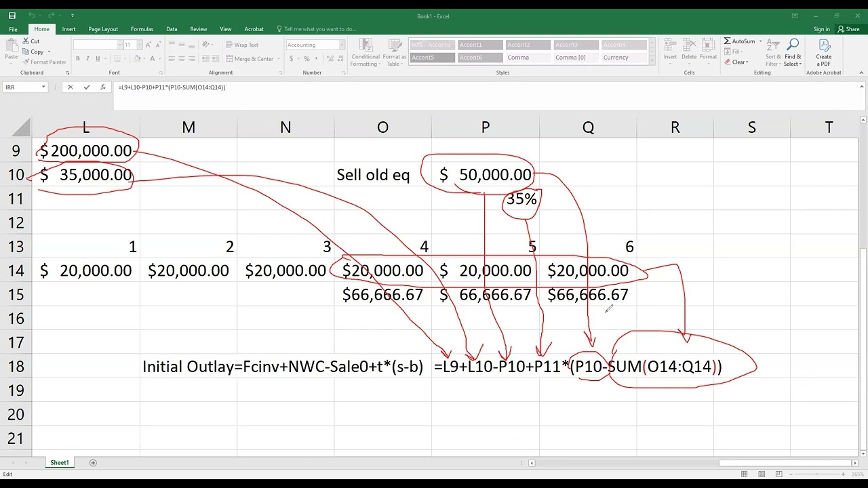
Task: Click Merge & Center button
Action: [x=249, y=59]
